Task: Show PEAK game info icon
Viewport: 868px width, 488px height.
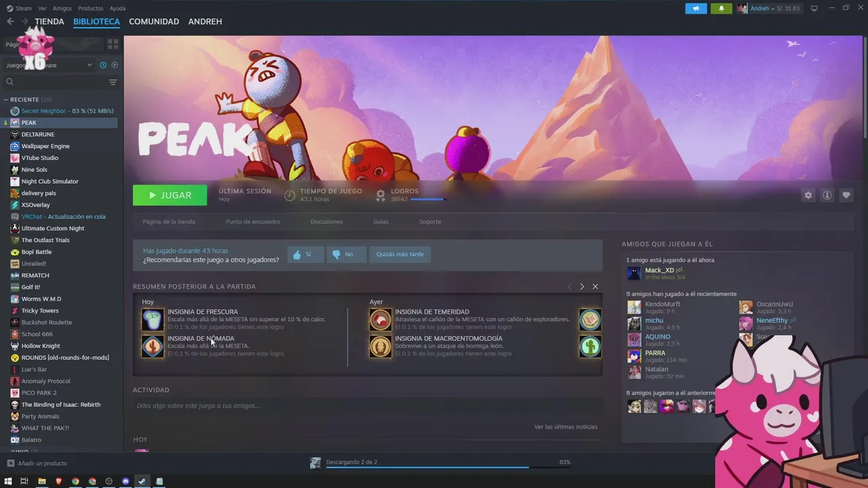Action: pyautogui.click(x=827, y=195)
